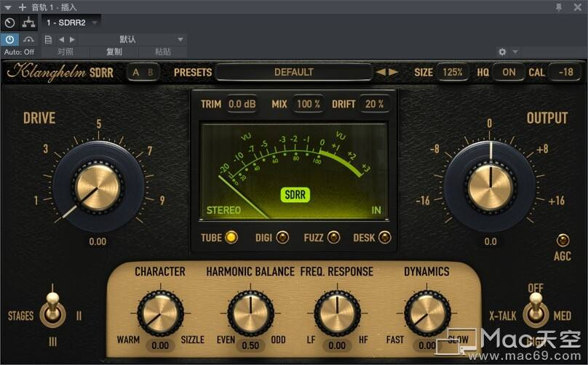Select DIGI mode LED
The image size is (588, 365).
click(282, 237)
